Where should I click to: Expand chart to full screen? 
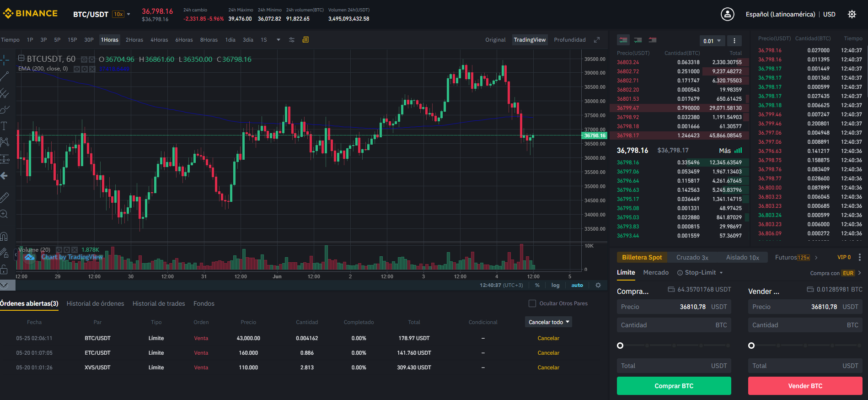click(x=597, y=40)
